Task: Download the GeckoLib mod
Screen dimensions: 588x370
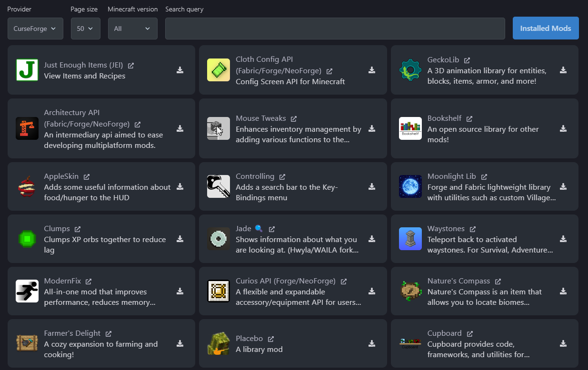Action: coord(563,70)
